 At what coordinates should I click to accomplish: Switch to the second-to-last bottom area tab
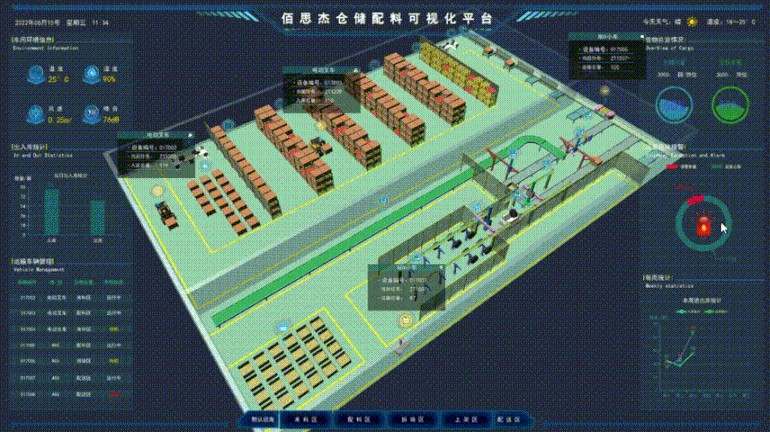pos(466,420)
